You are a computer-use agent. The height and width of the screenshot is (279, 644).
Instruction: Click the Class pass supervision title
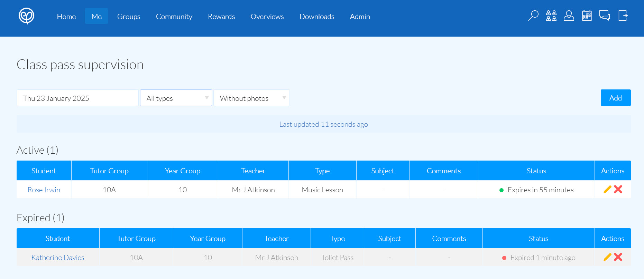coord(80,65)
